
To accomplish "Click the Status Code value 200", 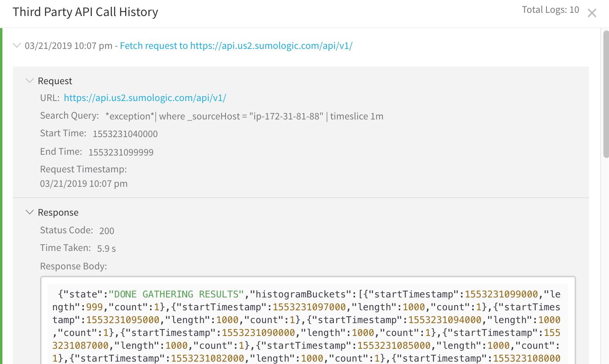I will click(x=107, y=231).
